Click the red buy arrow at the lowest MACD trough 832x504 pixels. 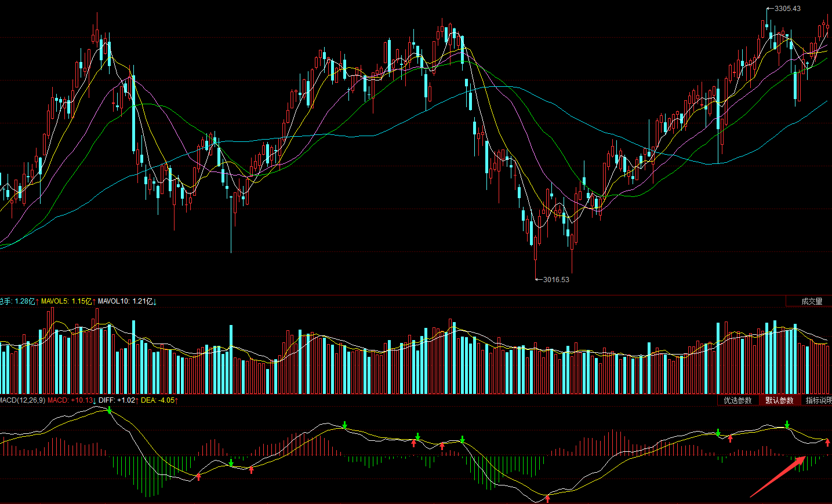coord(547,498)
